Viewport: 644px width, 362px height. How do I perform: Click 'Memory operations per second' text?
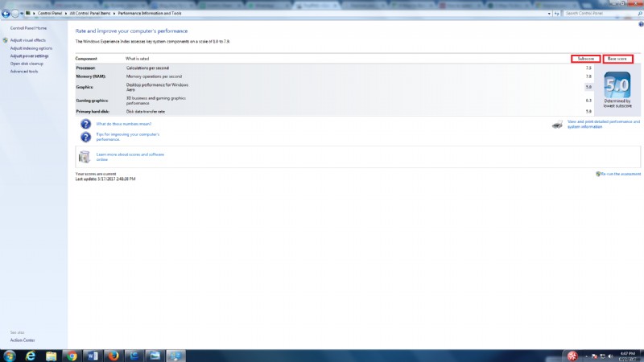(x=154, y=76)
